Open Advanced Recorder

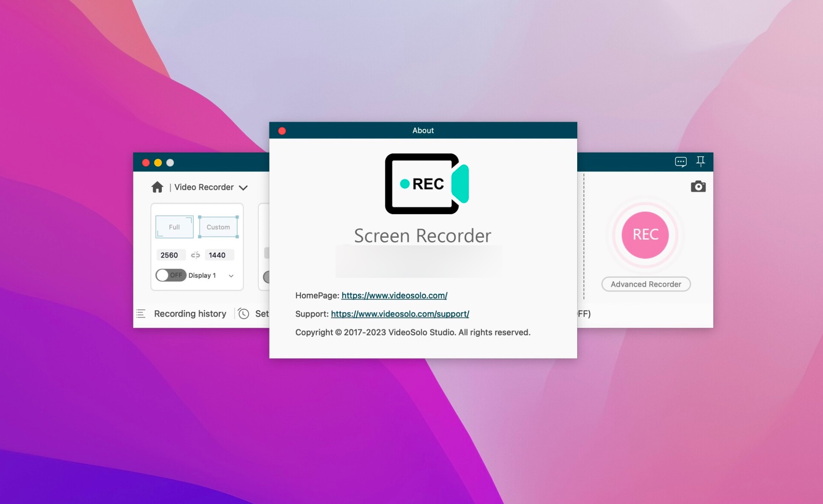646,284
